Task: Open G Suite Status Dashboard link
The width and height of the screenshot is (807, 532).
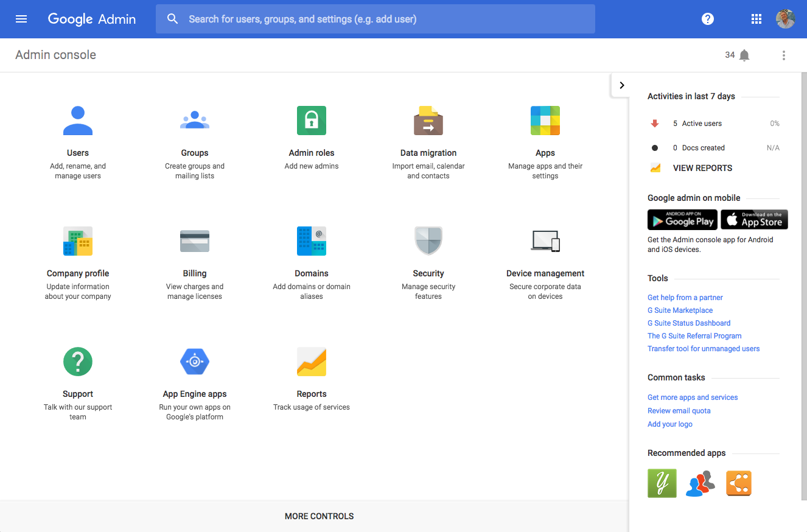Action: pyautogui.click(x=689, y=323)
